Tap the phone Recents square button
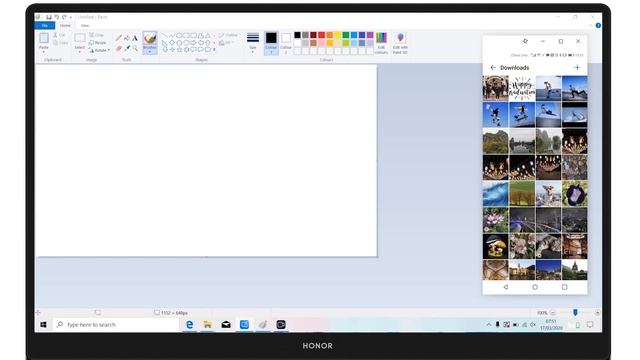 pos(564,287)
